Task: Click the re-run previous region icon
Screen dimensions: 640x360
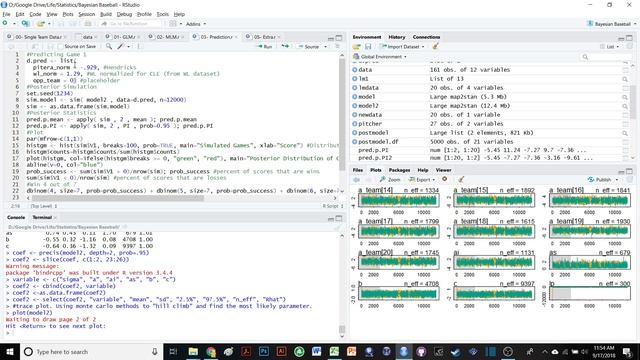Action: point(285,47)
